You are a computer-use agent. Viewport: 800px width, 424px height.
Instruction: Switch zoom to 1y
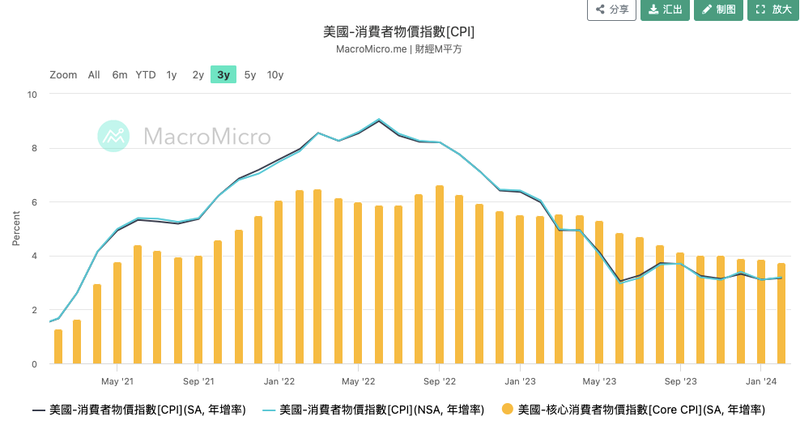pyautogui.click(x=171, y=75)
